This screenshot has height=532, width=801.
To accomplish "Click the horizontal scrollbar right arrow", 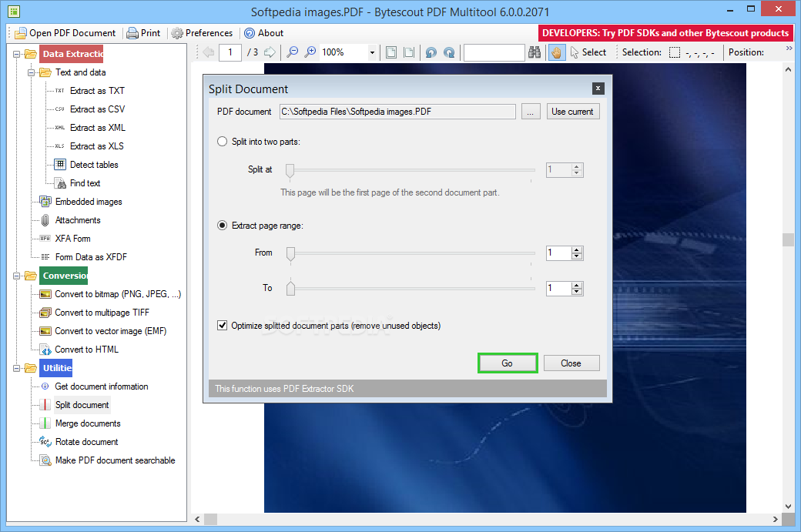I will click(775, 519).
